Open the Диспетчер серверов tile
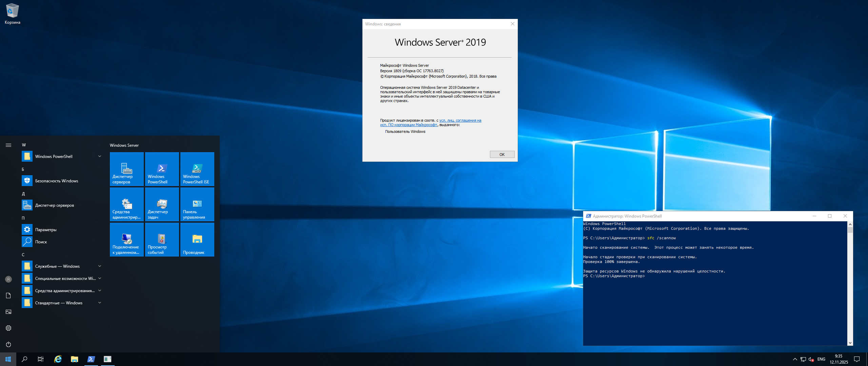Screen dimensions: 868x366 [x=126, y=169]
